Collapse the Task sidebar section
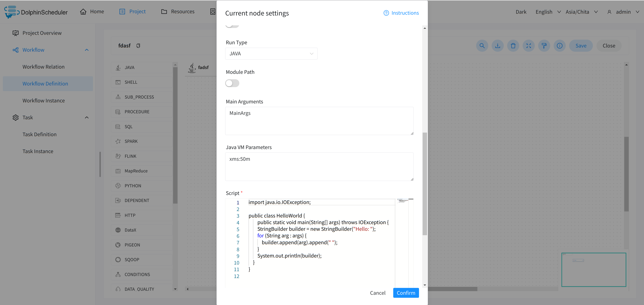 (87, 117)
